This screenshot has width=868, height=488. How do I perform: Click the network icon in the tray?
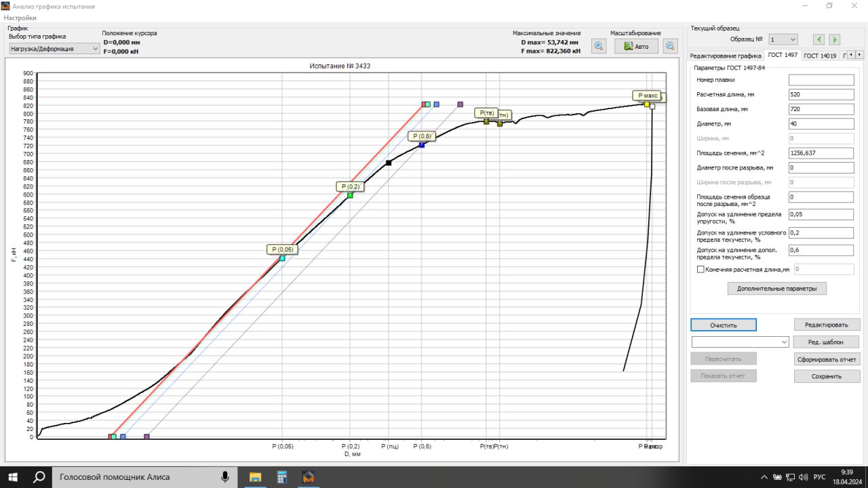(791, 477)
